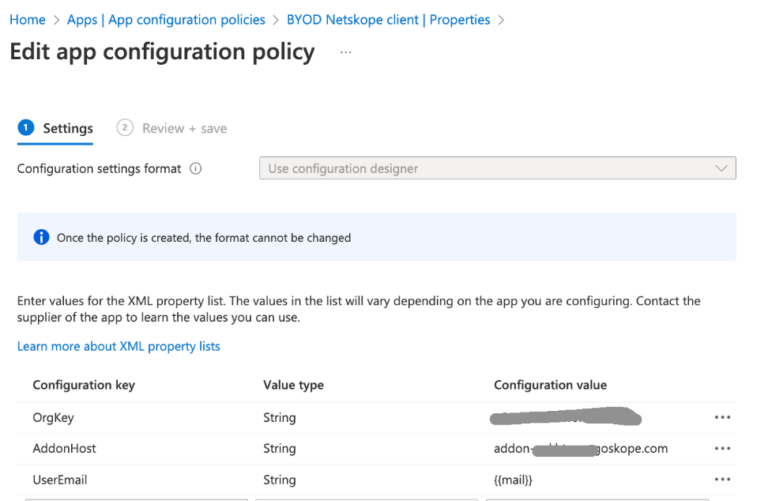Image resolution: width=768 pixels, height=501 pixels.
Task: Click the blue info icon in banner
Action: pos(41,238)
